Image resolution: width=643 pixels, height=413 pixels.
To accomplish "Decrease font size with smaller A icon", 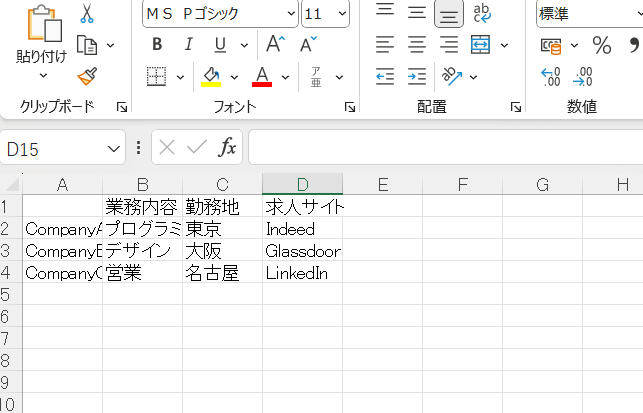I will click(308, 44).
